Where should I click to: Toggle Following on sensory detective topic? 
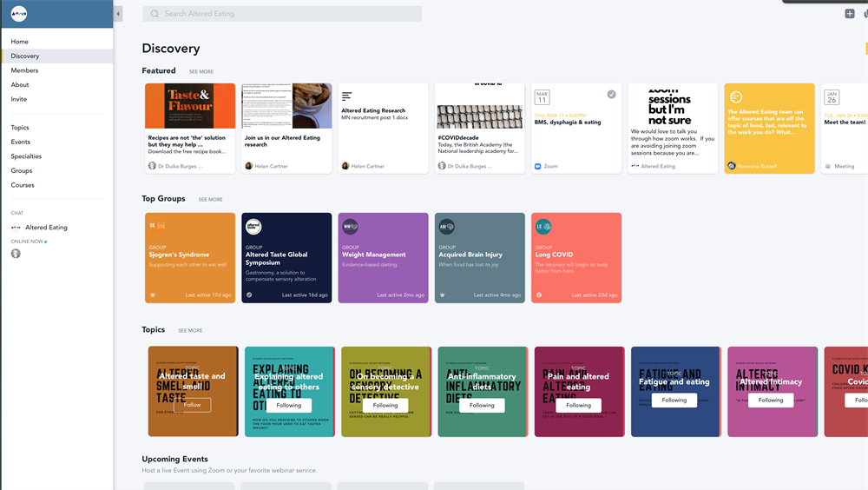tap(385, 405)
